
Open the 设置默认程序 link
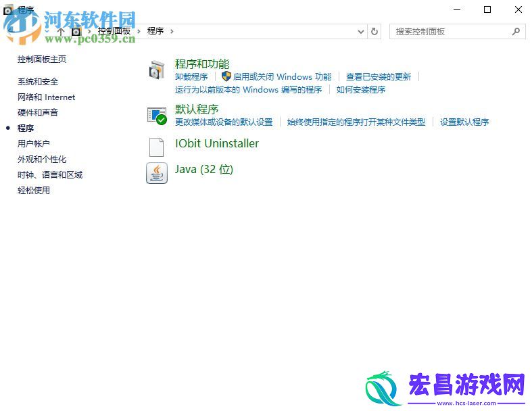click(x=464, y=122)
